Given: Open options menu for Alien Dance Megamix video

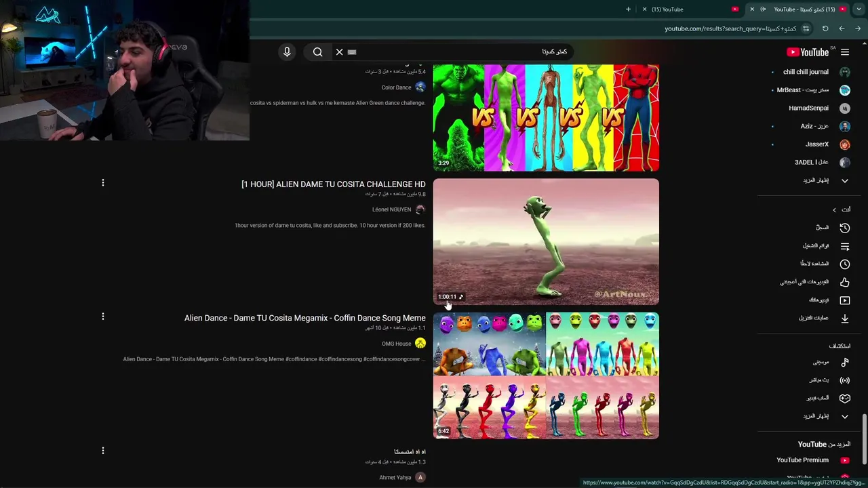Looking at the screenshot, I should click(x=103, y=317).
